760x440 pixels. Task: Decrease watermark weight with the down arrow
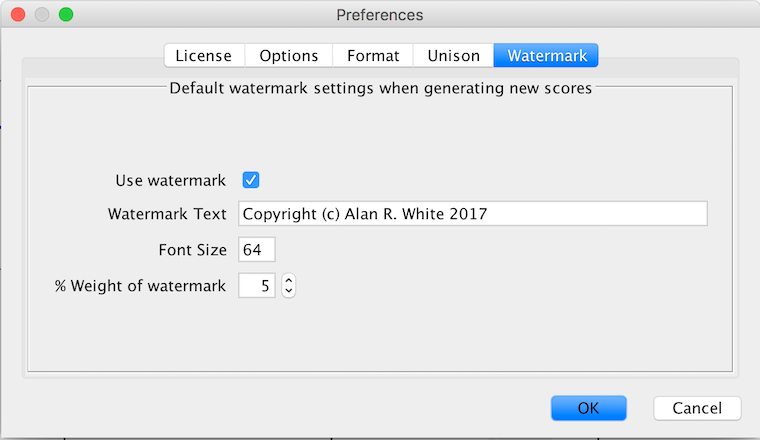289,291
